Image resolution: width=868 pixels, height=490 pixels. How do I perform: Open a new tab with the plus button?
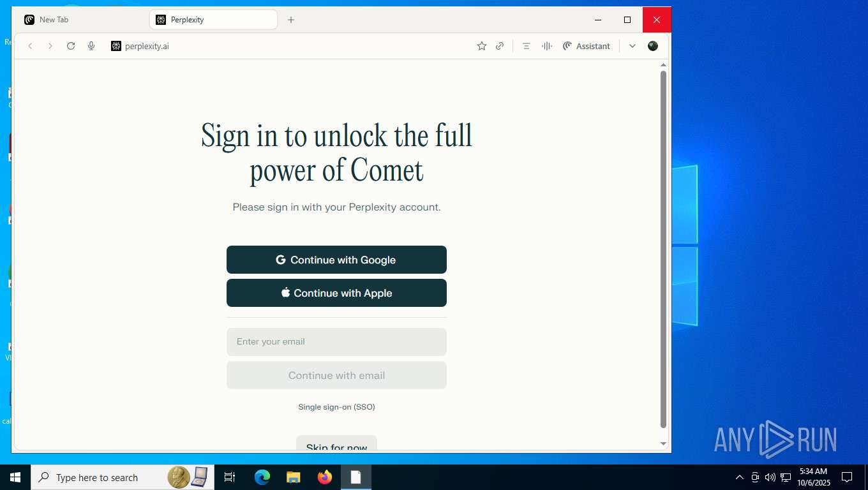(x=291, y=20)
